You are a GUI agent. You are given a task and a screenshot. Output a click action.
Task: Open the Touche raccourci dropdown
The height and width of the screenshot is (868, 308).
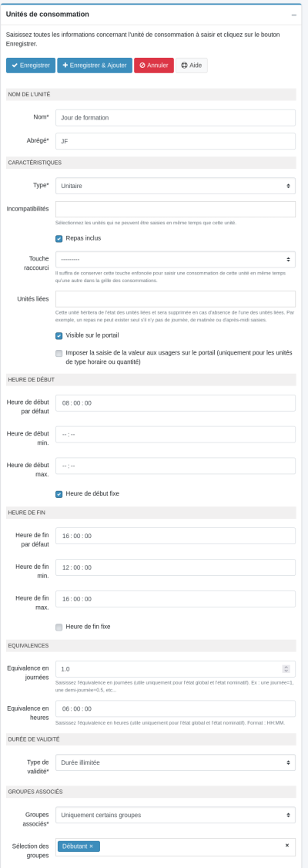tap(176, 259)
